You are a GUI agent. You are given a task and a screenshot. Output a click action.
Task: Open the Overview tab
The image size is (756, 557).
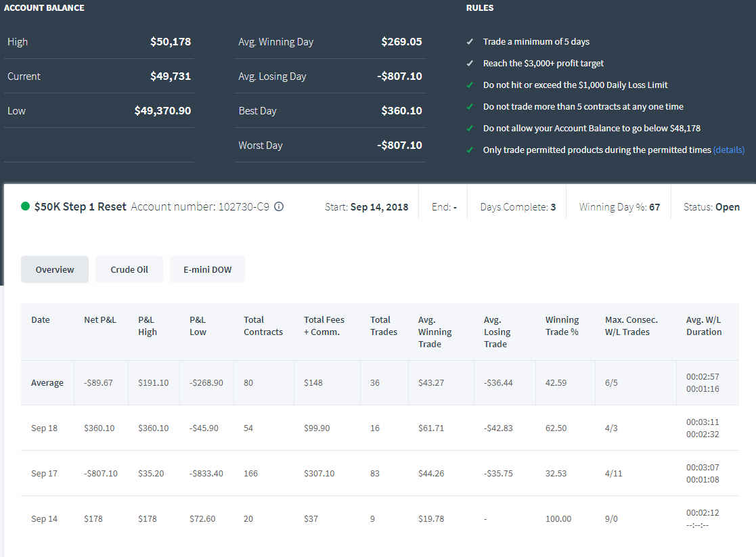(x=54, y=269)
